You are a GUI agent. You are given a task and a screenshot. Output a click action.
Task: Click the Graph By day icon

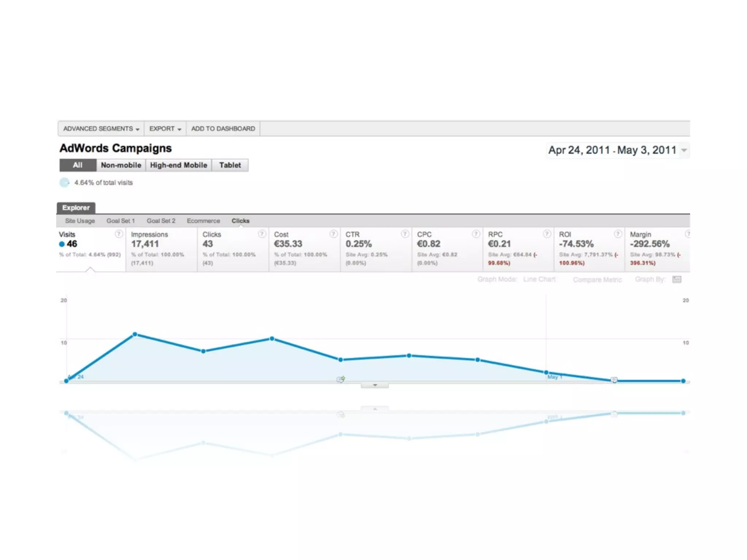tap(677, 279)
